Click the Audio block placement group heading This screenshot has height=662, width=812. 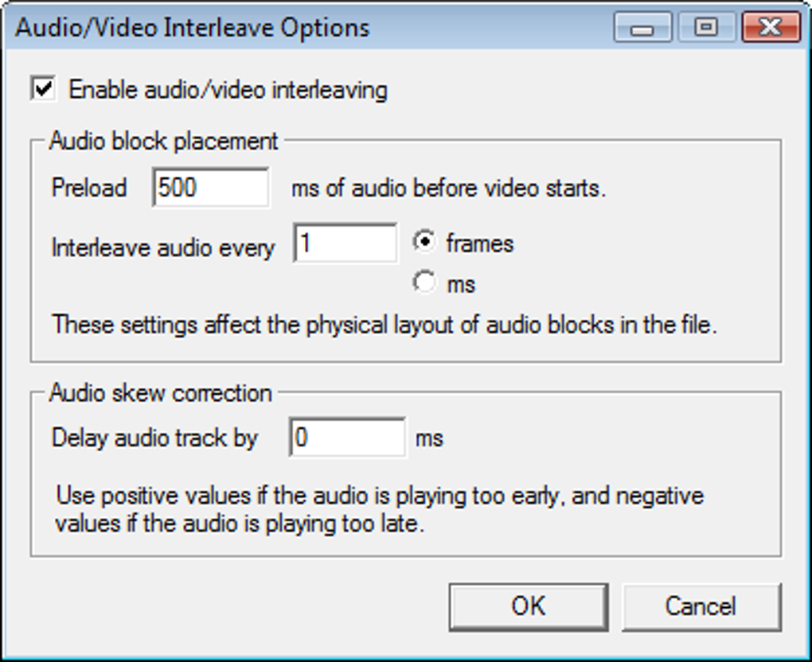164,142
